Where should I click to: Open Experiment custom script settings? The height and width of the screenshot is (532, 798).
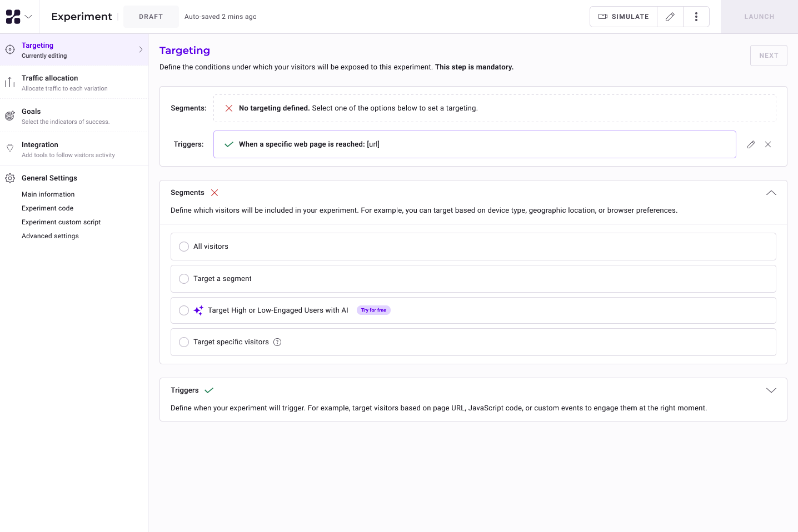coord(61,222)
